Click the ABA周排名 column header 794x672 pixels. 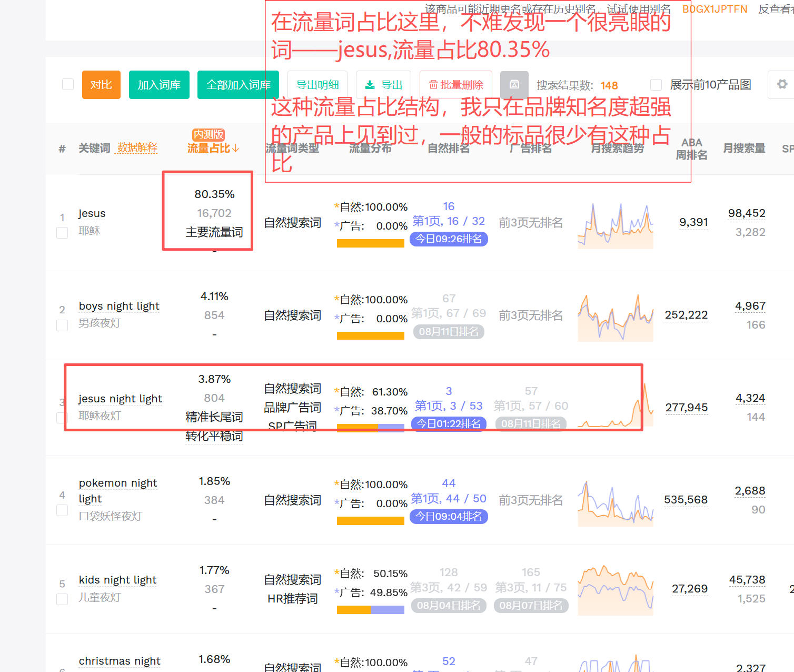(x=691, y=149)
